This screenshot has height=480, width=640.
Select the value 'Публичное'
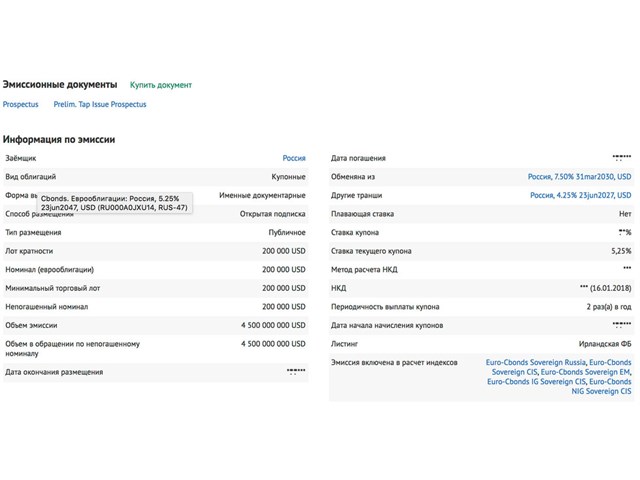[287, 232]
